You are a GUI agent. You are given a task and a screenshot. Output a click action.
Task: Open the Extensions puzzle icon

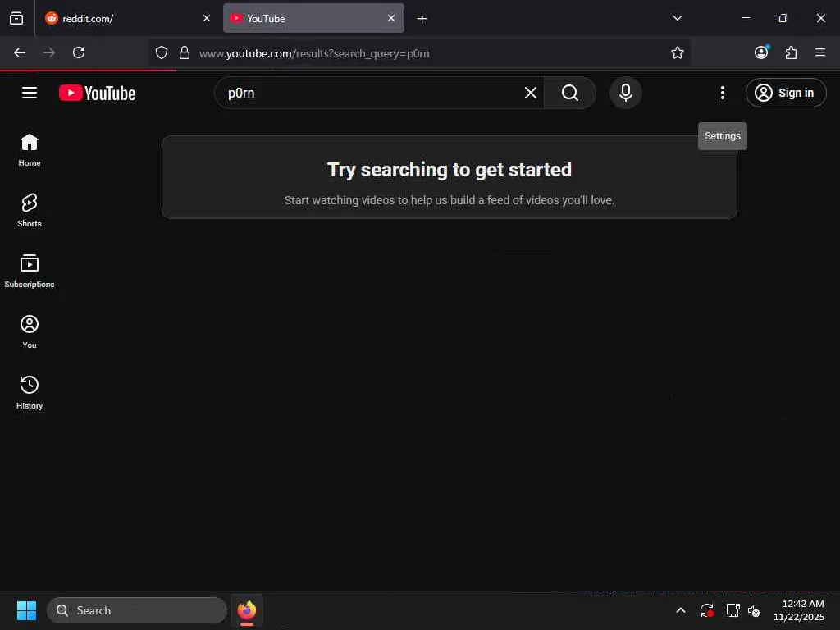pos(791,52)
